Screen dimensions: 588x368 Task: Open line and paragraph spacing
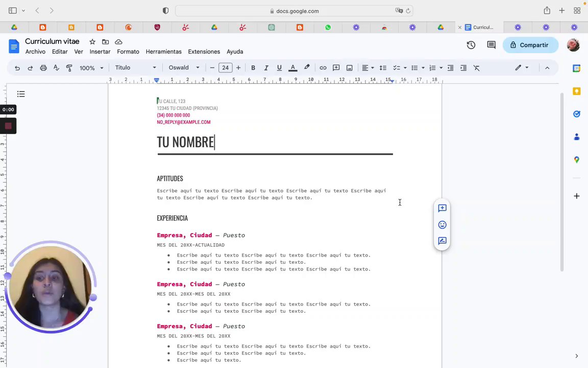[x=382, y=68]
